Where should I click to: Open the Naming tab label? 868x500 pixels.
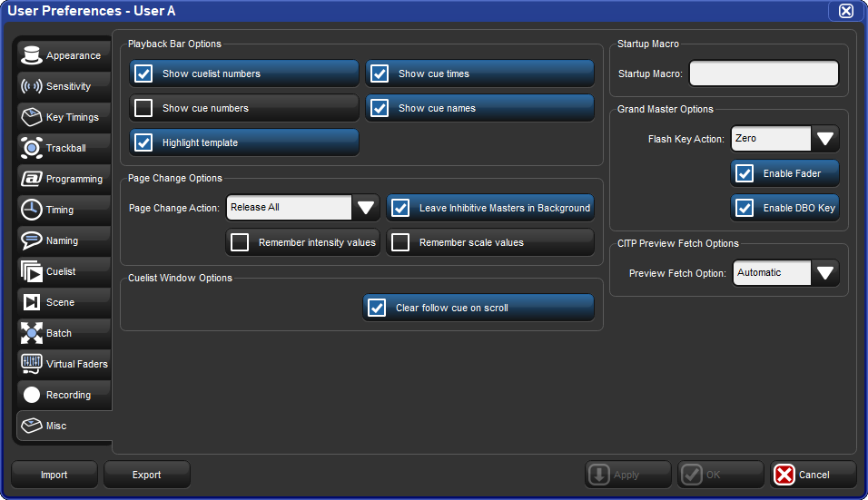(62, 240)
